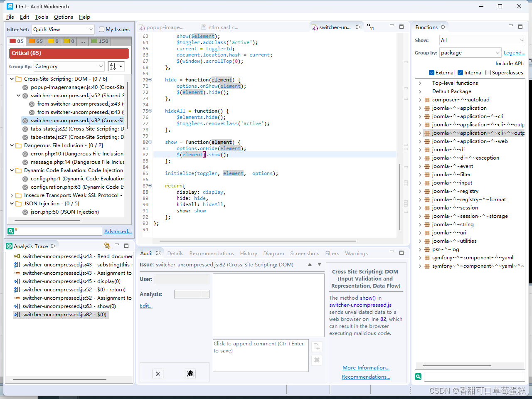
Task: Click the Recommendations... link in the summary box
Action: [366, 377]
